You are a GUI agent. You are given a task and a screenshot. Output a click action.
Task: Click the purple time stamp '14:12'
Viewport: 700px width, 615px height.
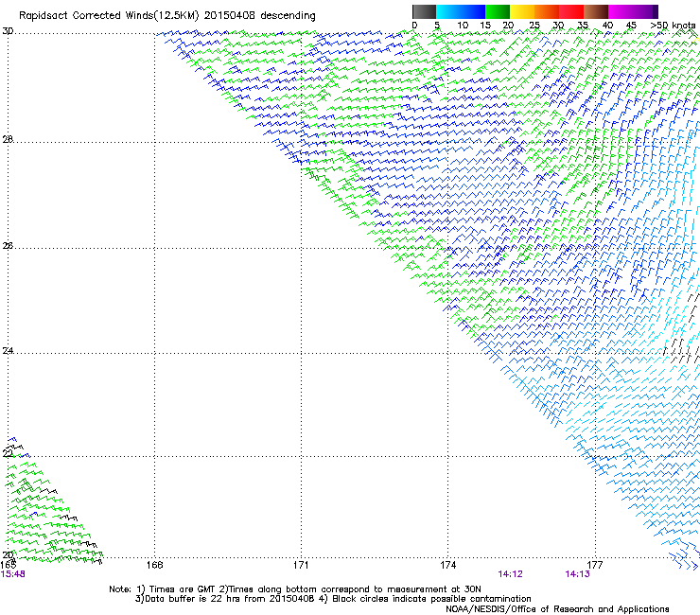[x=510, y=574]
